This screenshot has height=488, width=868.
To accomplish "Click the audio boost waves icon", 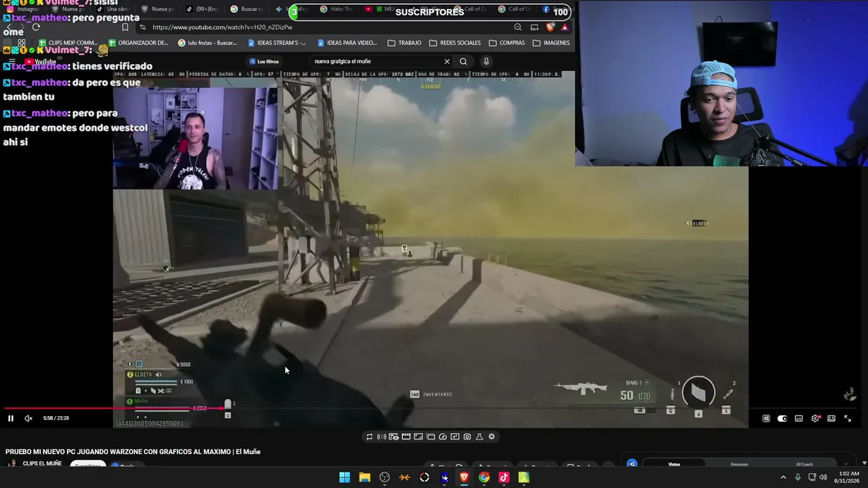I will [x=382, y=436].
